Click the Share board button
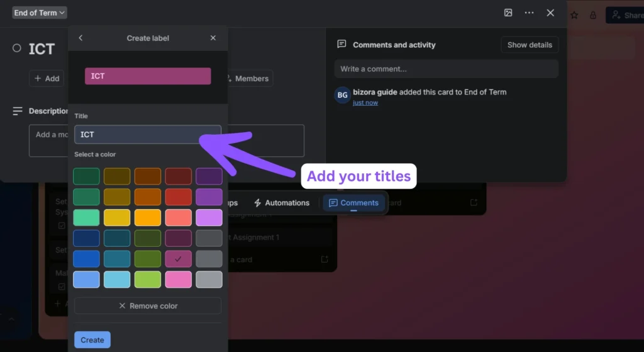This screenshot has height=352, width=644. (x=626, y=15)
